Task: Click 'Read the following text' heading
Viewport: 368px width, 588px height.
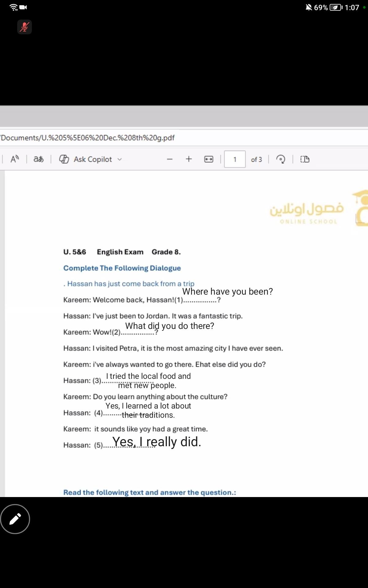Action: 150,492
